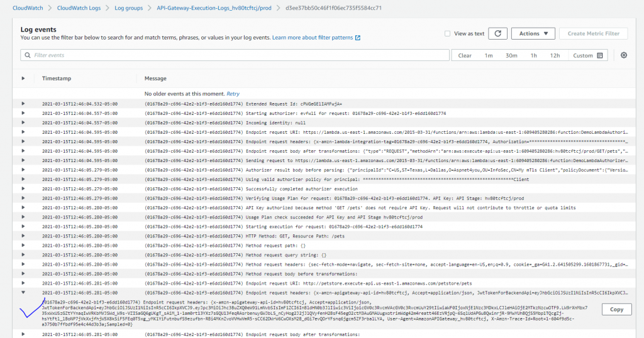Click the Create Metric Filter button
Viewport: 644px width, 338px height.
click(x=594, y=34)
